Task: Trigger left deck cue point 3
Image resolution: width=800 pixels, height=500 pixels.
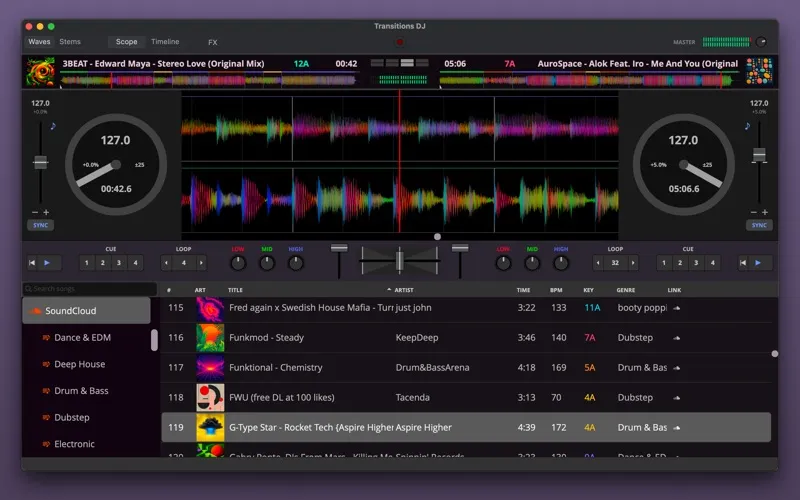Action: [119, 263]
